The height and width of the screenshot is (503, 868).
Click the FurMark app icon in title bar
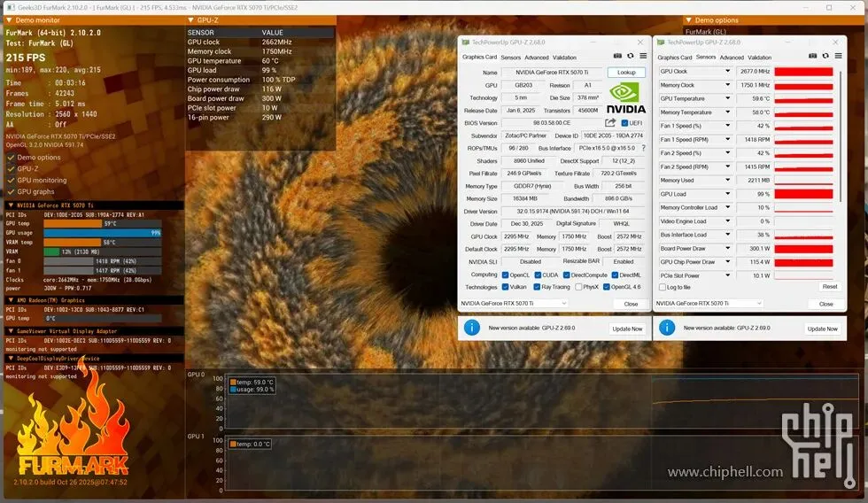pos(11,7)
